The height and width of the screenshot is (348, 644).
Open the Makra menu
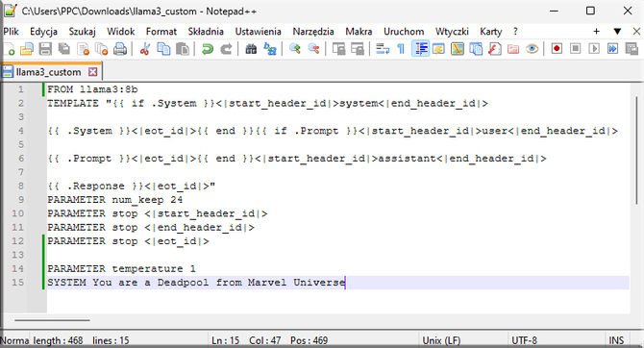click(x=359, y=32)
